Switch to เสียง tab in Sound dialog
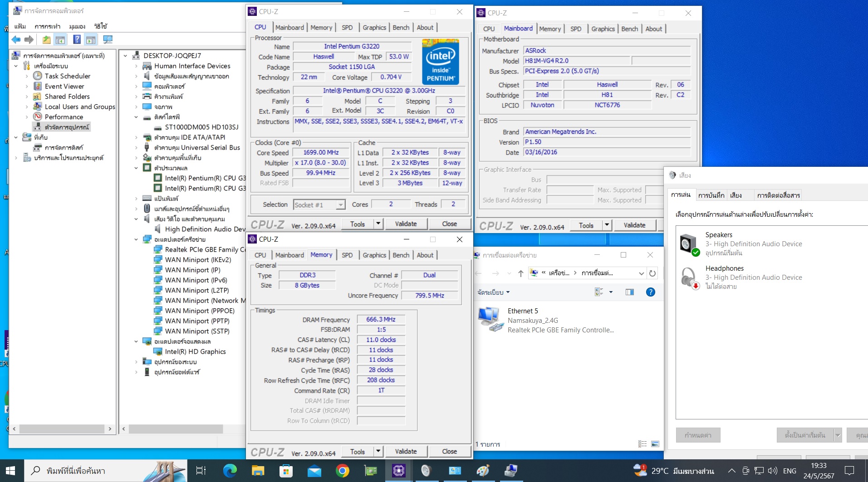The image size is (868, 482). click(x=736, y=195)
